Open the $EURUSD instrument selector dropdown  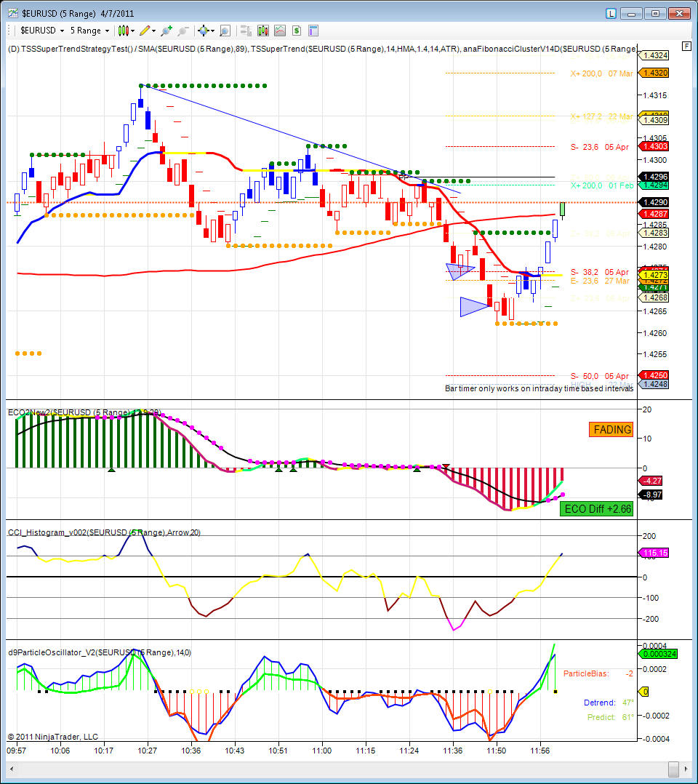42,31
